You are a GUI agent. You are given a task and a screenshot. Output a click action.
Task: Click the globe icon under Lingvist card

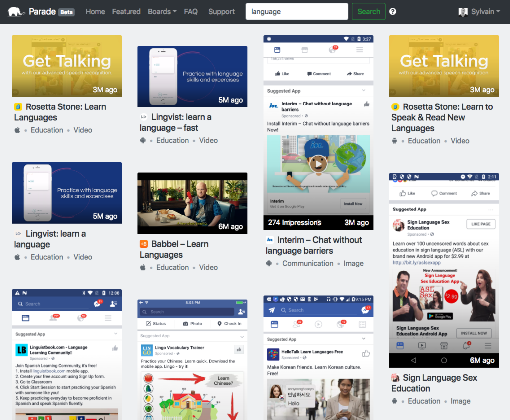(144, 140)
